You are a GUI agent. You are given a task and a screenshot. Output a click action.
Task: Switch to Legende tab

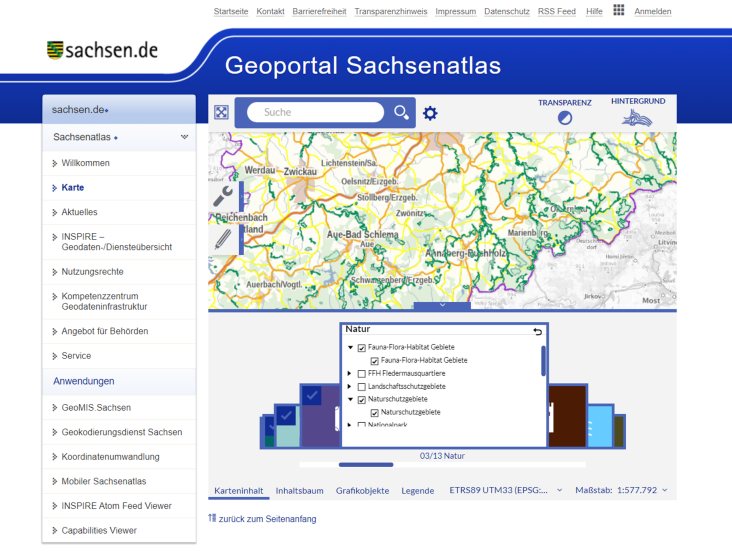click(x=418, y=491)
